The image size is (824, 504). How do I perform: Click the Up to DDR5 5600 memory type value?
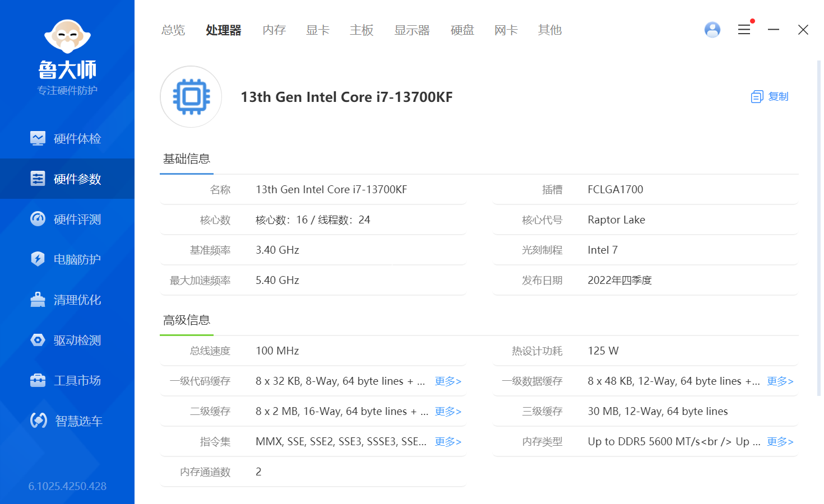tap(674, 442)
